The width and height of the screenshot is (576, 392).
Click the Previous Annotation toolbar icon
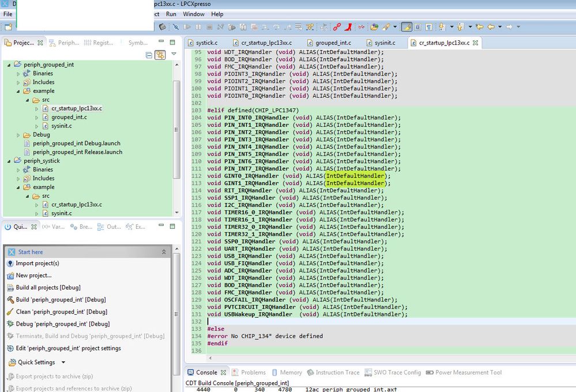click(x=461, y=27)
